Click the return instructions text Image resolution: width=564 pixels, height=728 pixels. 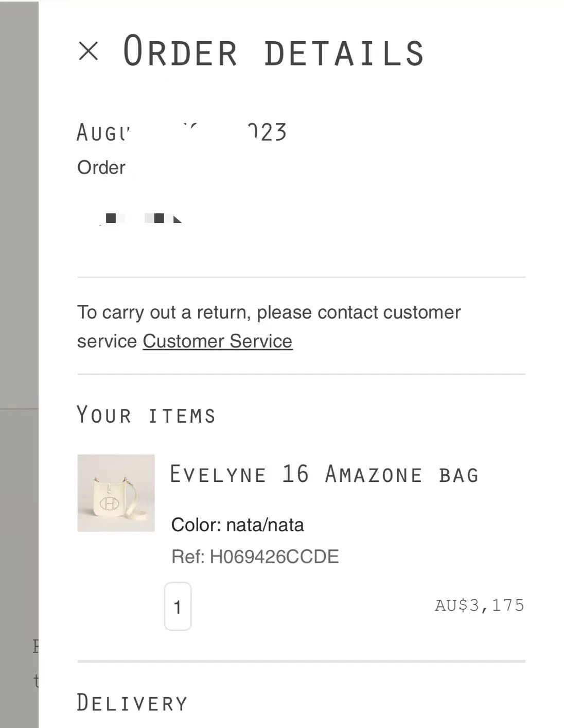point(269,326)
